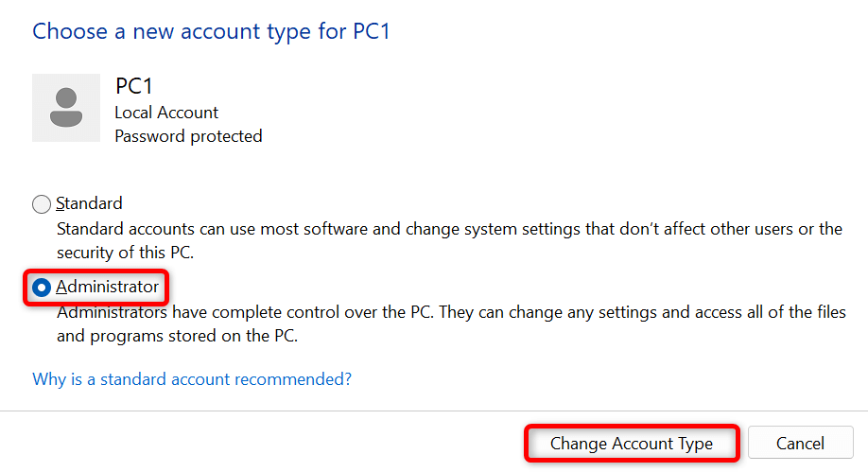Screen dimensions: 868x472
Task: Select the Standard radio button
Action: coord(42,204)
